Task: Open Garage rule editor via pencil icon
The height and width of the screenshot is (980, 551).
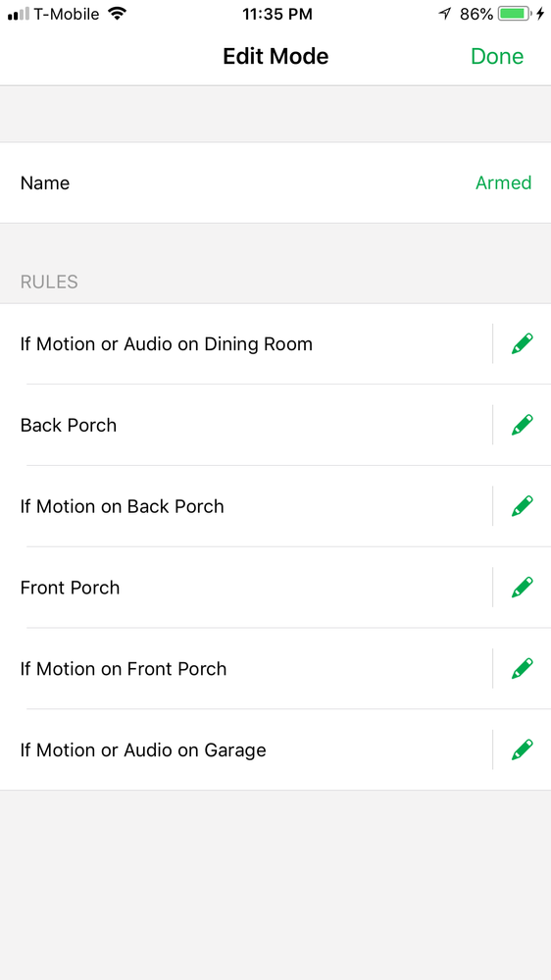Action: (x=523, y=750)
